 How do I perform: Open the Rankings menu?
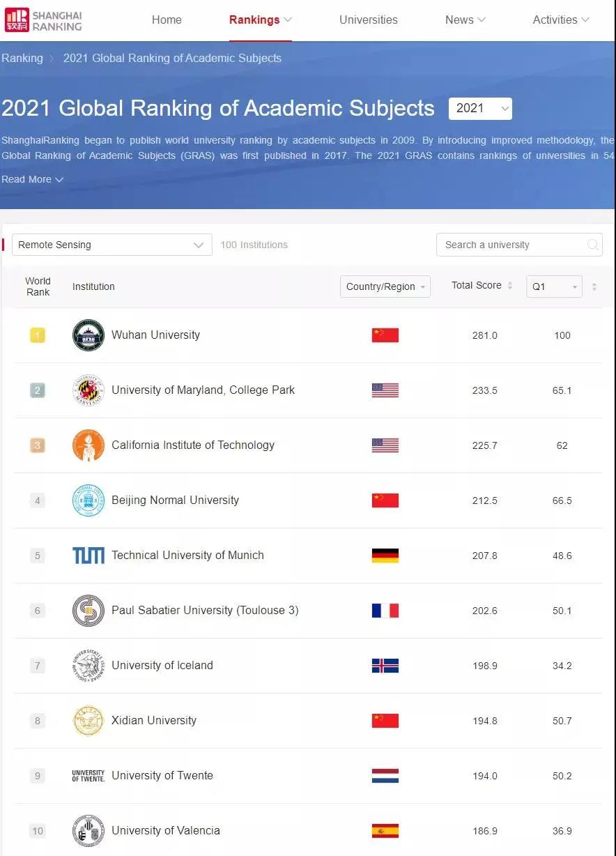pos(261,20)
